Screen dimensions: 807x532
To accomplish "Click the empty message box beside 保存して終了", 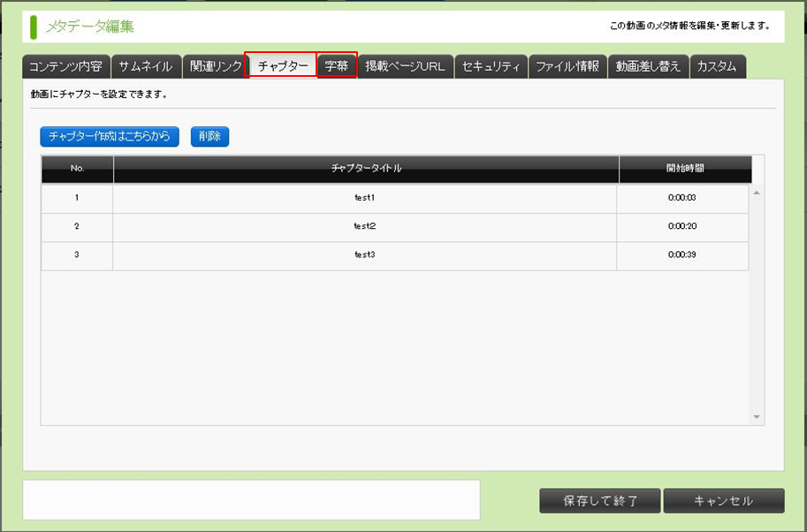I will [x=251, y=500].
